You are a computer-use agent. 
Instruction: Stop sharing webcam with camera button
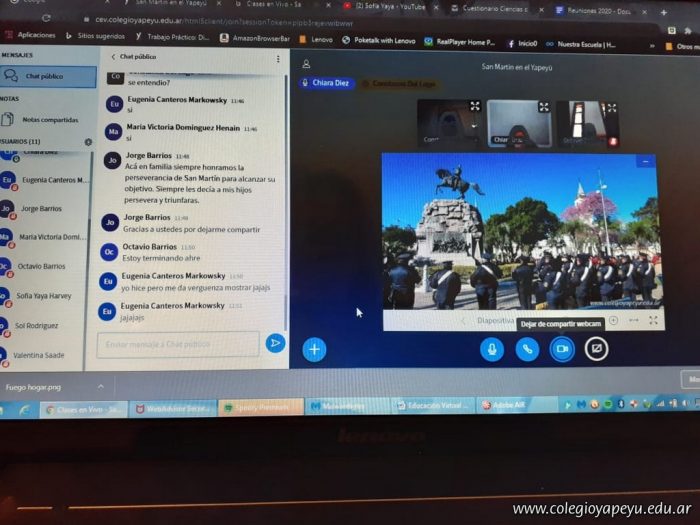[x=562, y=348]
